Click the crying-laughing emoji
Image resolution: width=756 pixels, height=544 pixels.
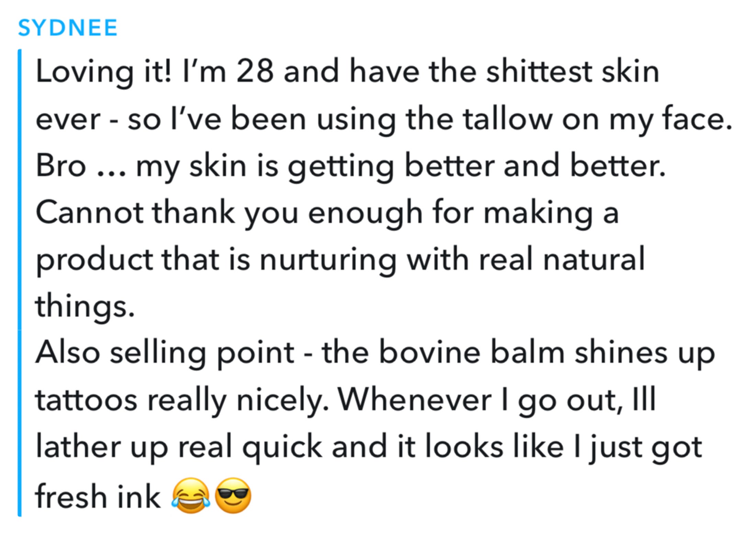[x=191, y=496]
